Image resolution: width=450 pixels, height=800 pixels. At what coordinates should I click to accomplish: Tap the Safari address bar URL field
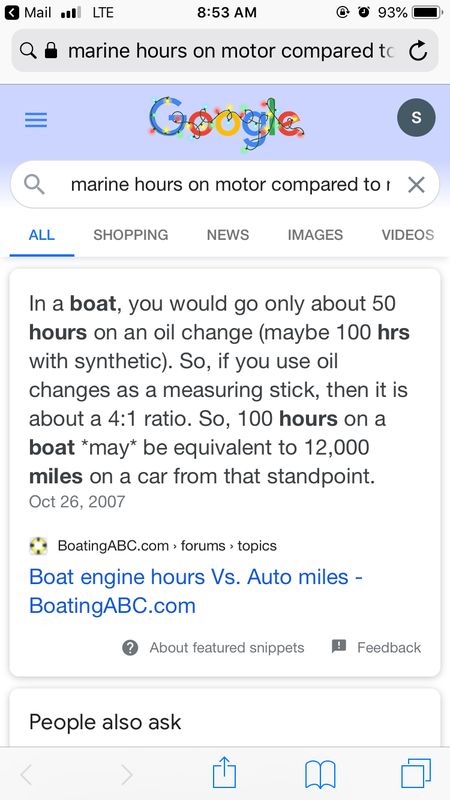(225, 51)
